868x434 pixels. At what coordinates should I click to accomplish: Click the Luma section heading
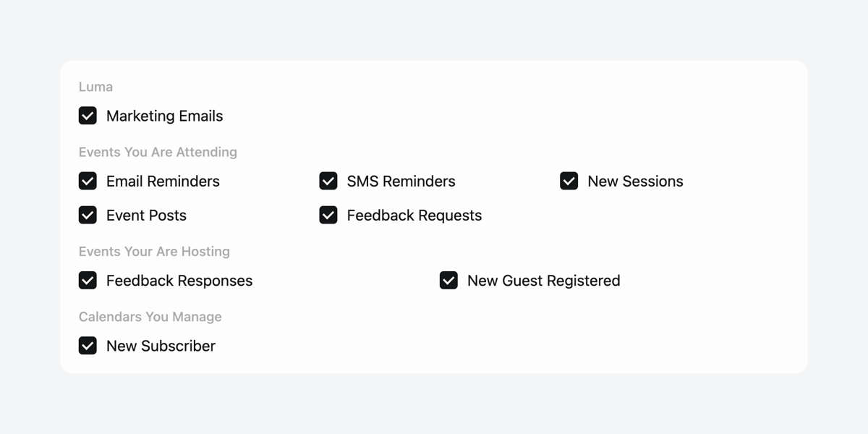click(x=95, y=86)
